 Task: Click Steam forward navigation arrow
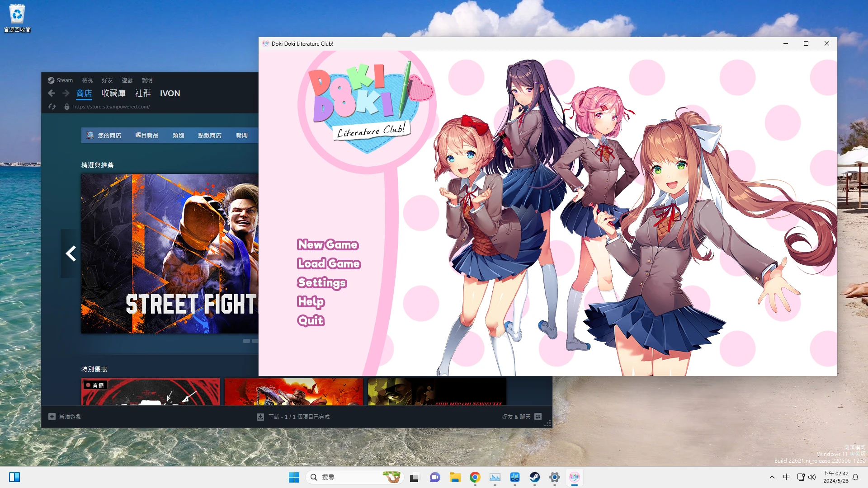[66, 93]
